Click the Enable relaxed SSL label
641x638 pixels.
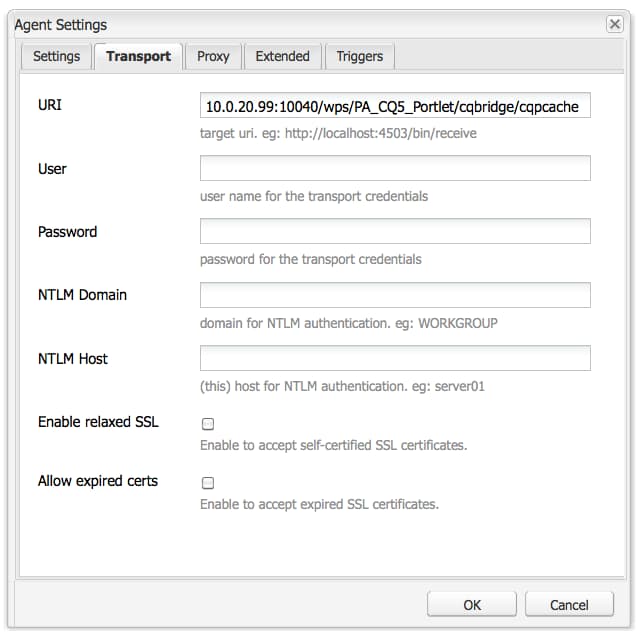[98, 422]
